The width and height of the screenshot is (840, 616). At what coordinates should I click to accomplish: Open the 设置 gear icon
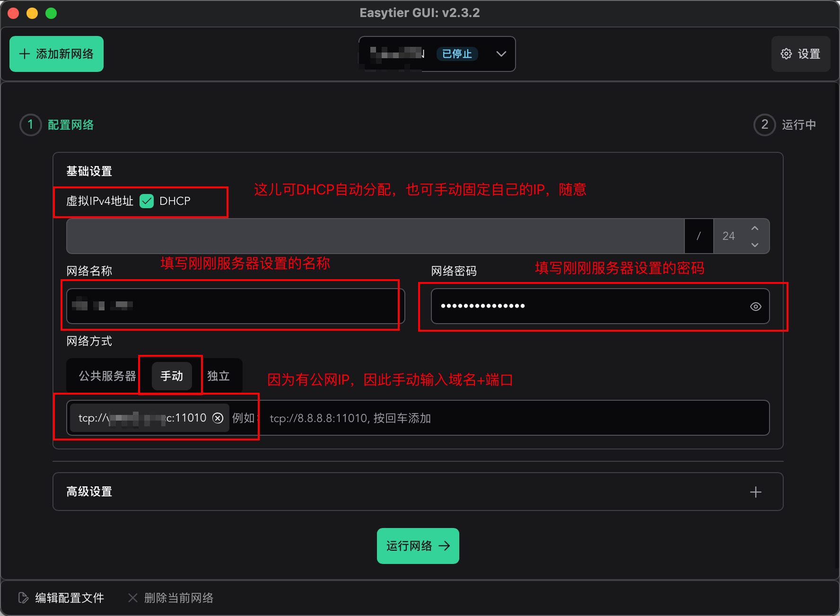pyautogui.click(x=786, y=54)
